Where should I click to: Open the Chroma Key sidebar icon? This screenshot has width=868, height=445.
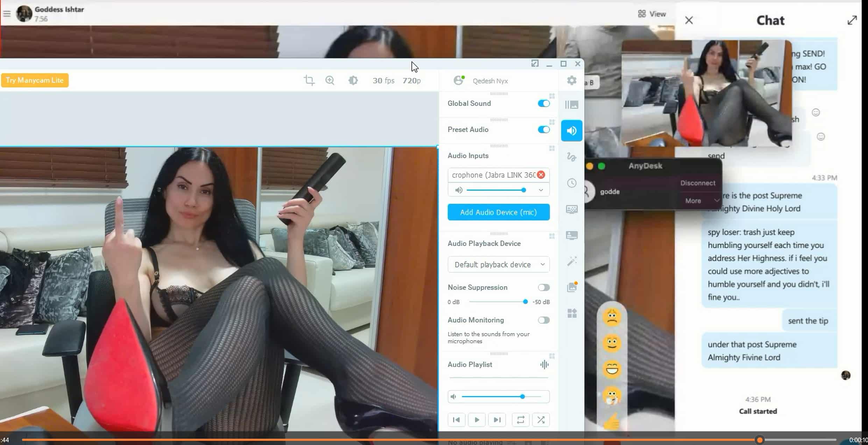572,209
